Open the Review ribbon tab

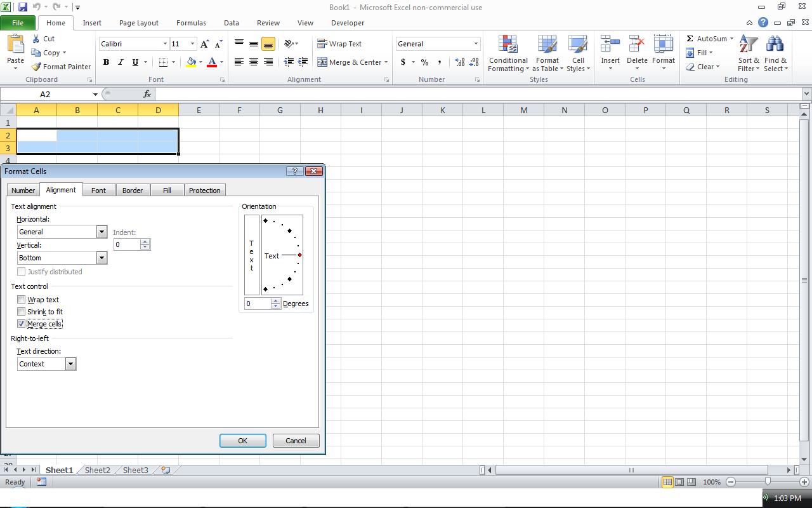[268, 23]
